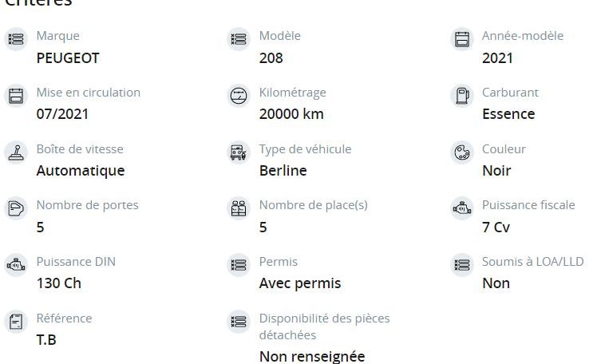The width and height of the screenshot is (601, 364).
Task: Click the odometer icon beside Kilométrage
Action: [239, 96]
